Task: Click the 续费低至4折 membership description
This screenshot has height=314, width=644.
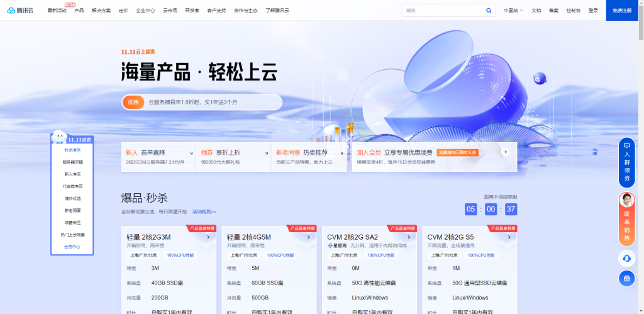Action: [396, 162]
